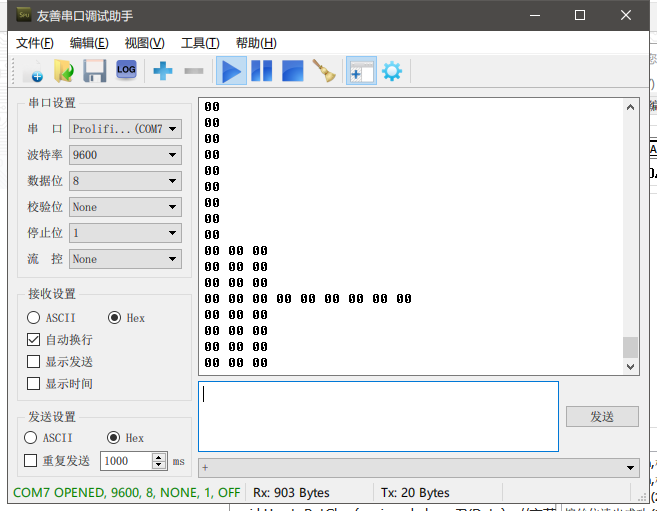This screenshot has height=511, width=657.
Task: Click the receive row with nine '00' bytes
Action: click(308, 299)
